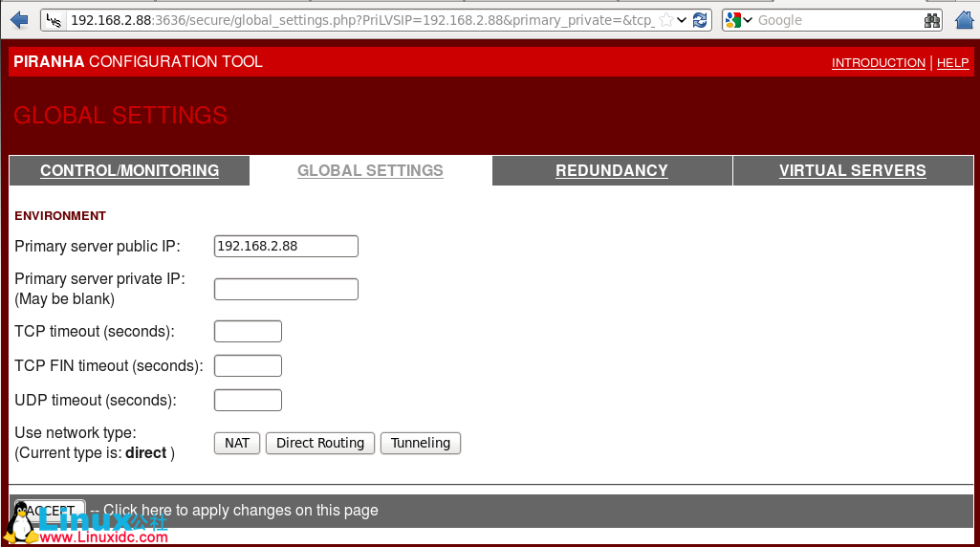Go to the Virtual Servers tab
Screen dimensions: 980x547
tap(852, 170)
